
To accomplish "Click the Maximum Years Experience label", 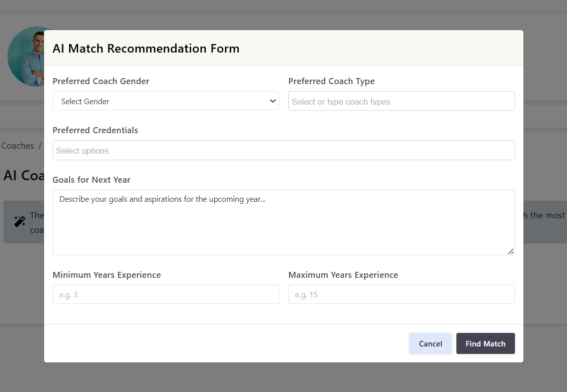I will pyautogui.click(x=343, y=275).
